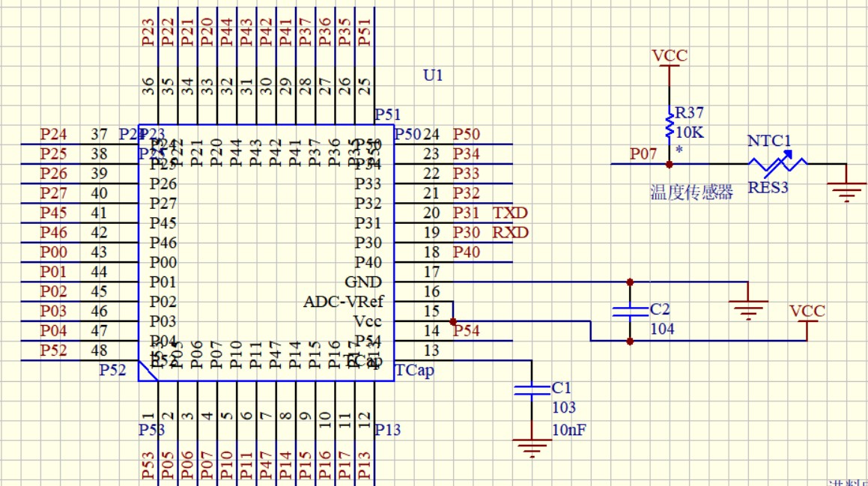This screenshot has height=486, width=868.
Task: Select the U1 designator text
Action: [x=433, y=75]
